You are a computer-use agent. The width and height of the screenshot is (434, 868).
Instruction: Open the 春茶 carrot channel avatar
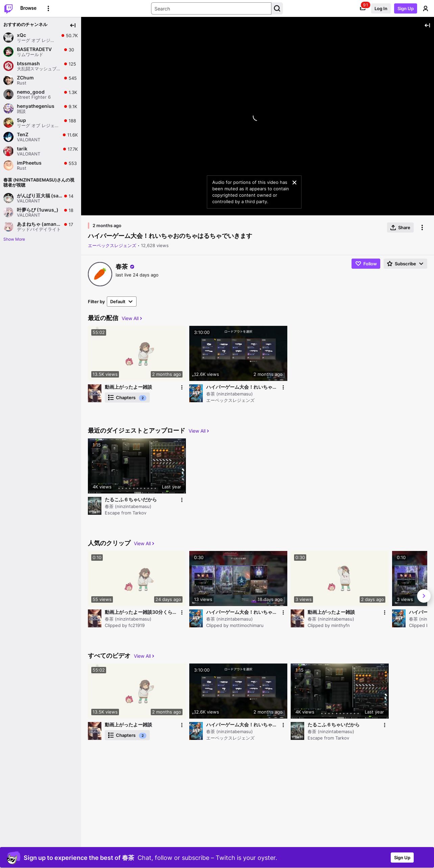pos(100,274)
